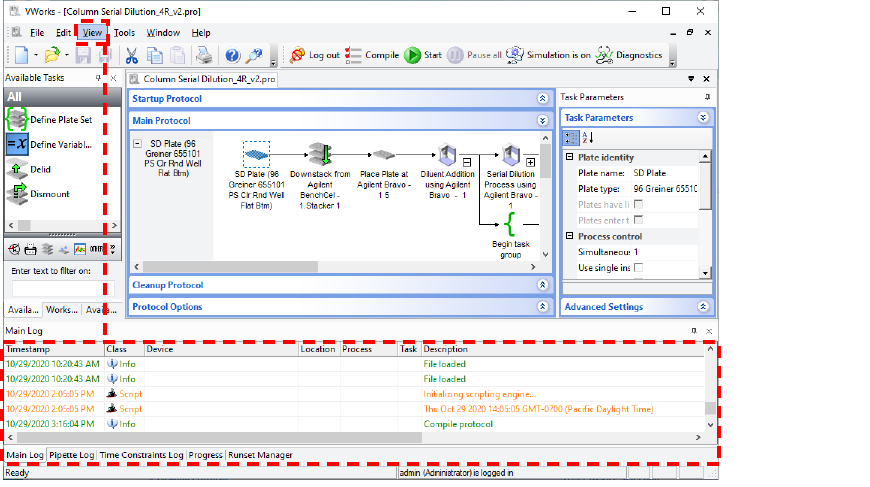Expand the Serial Dilution Process plus box
This screenshot has width=870, height=487.
click(530, 163)
